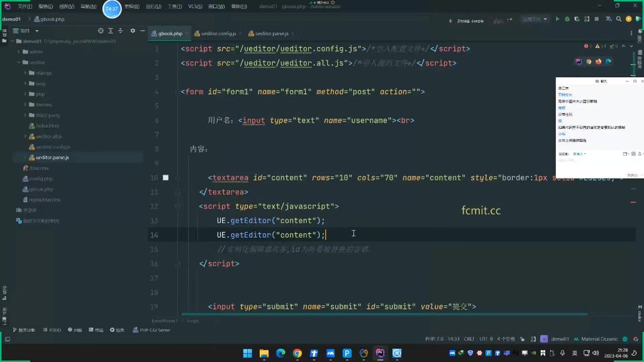Open preview in Edge browser icon
Image resolution: width=644 pixels, height=362 pixels.
pyautogui.click(x=608, y=62)
